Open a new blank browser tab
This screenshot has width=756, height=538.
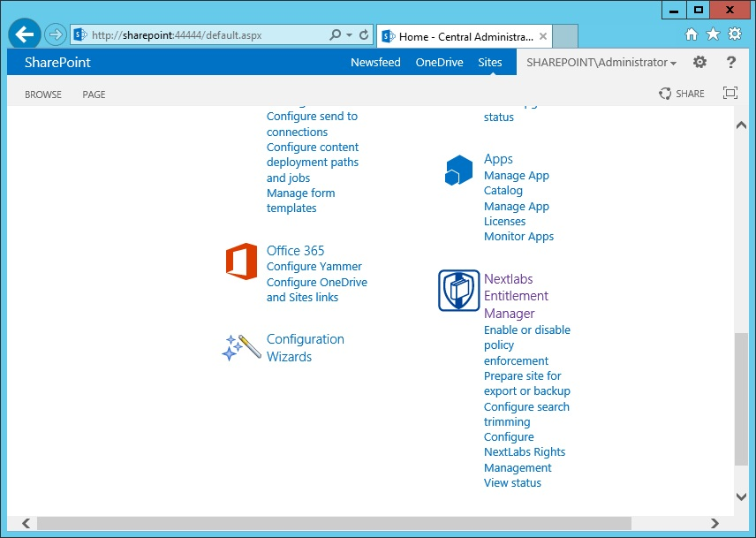coord(565,36)
